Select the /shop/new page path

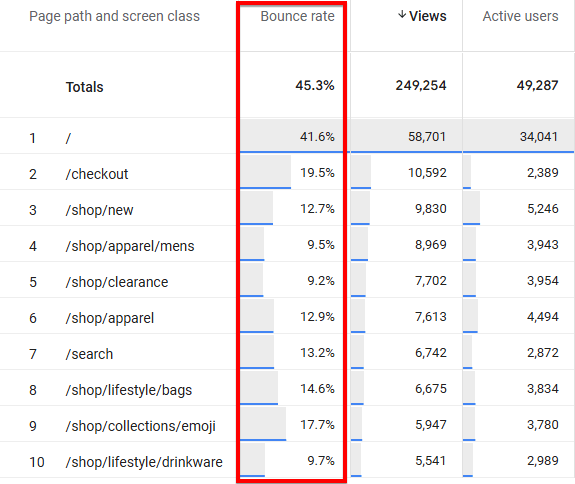click(x=99, y=210)
